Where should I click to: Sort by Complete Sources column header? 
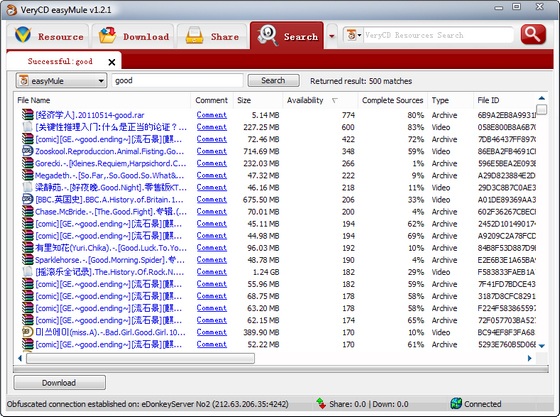pos(392,100)
